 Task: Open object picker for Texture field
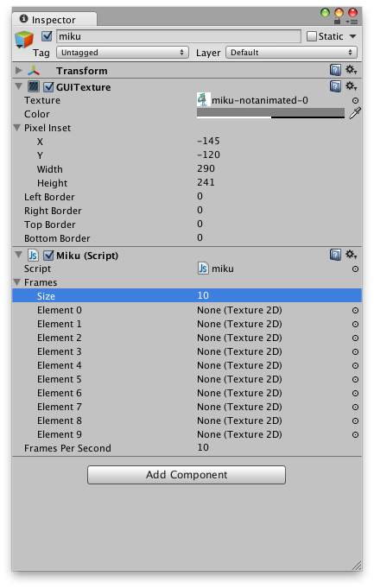355,100
